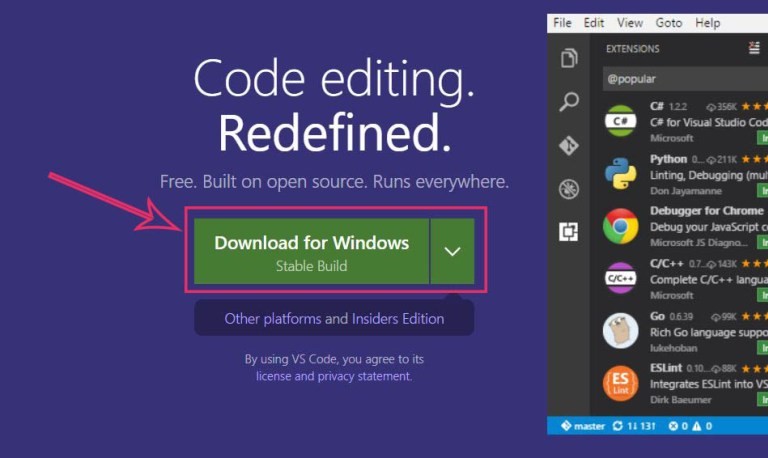Image resolution: width=768 pixels, height=458 pixels.
Task: Click the C# extension icon
Action: 621,121
